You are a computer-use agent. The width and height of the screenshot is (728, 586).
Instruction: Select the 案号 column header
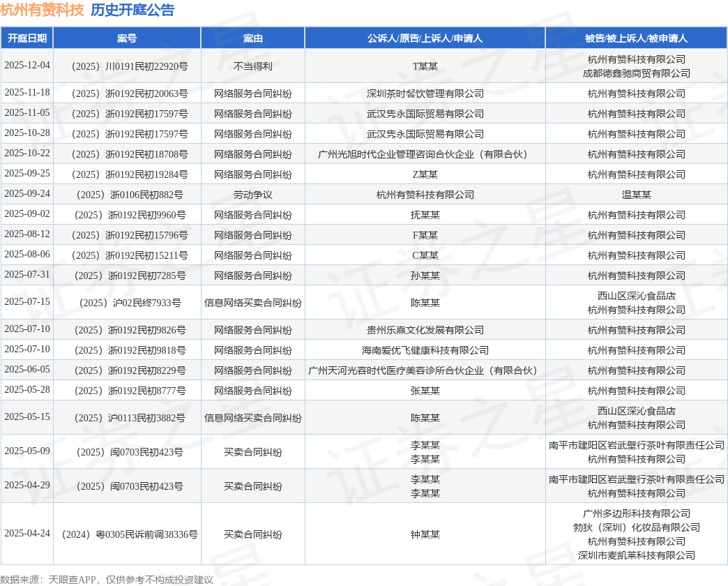tap(127, 38)
